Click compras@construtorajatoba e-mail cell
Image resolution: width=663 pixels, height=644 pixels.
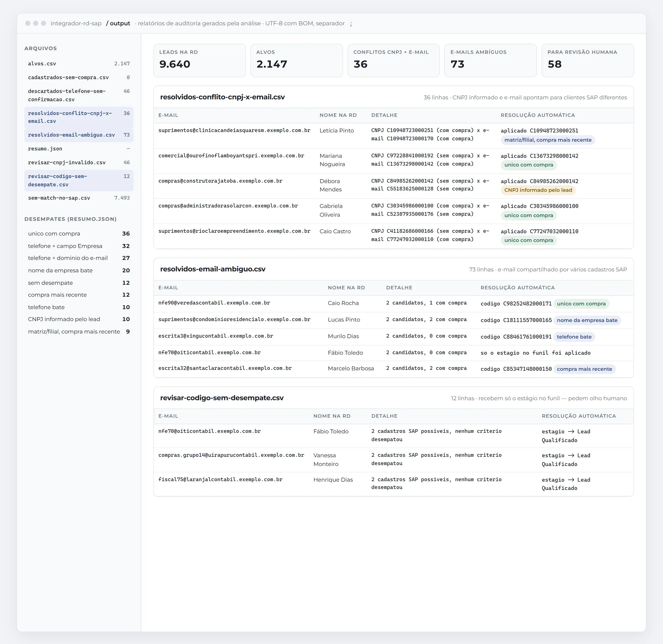tap(220, 181)
